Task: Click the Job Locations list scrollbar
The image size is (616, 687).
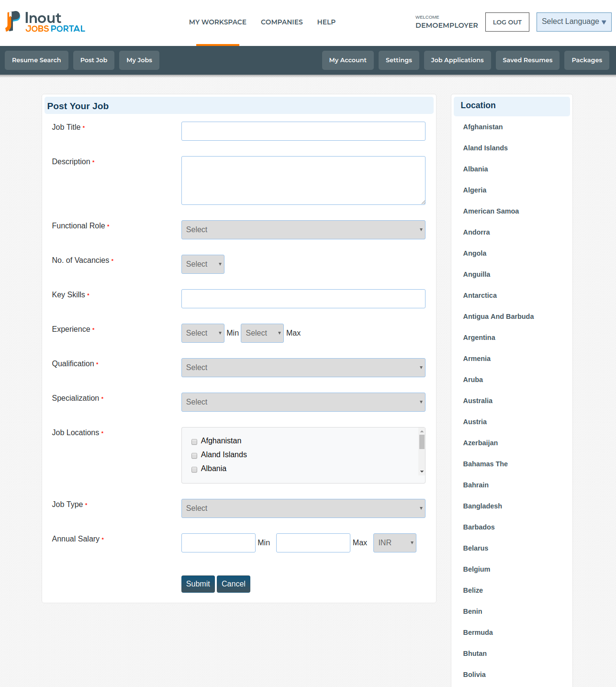Action: click(422, 452)
